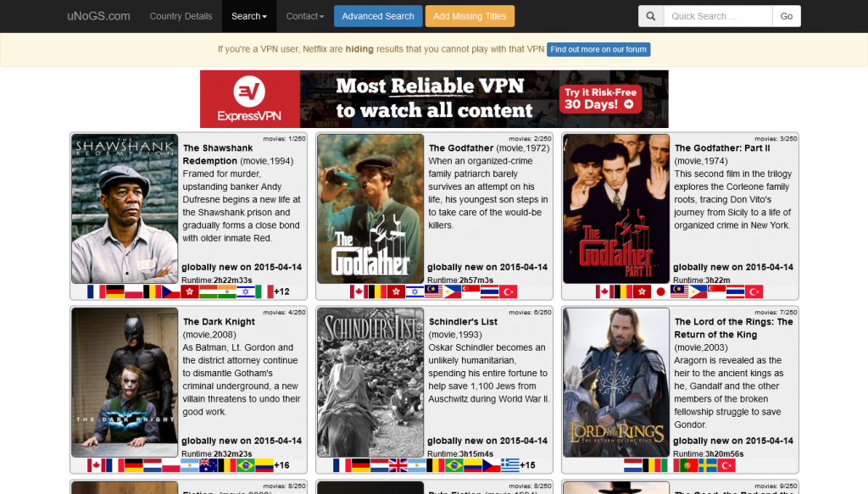Click the Czech flag under The Shawshank Redemption
Screen dimensions: 868x494
171,291
